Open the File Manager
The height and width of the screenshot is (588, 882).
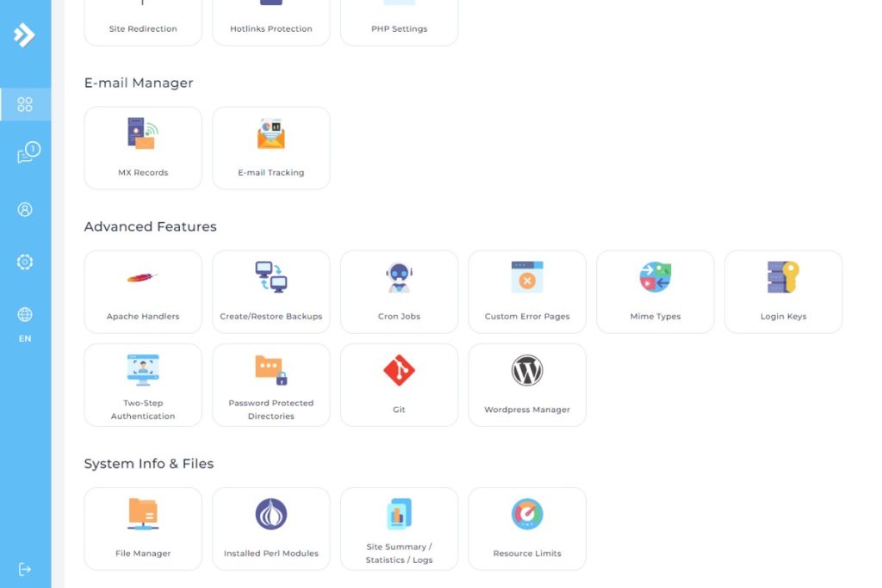142,528
